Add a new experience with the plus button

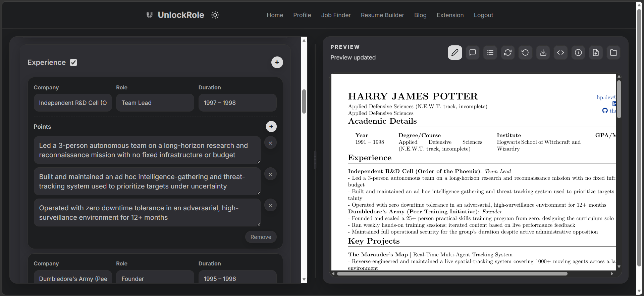(x=277, y=62)
